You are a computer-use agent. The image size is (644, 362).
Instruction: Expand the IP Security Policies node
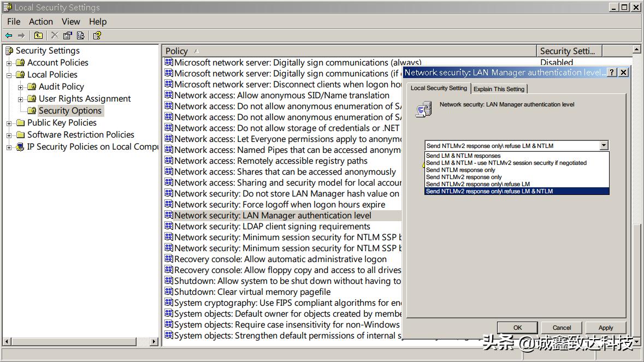pos(9,147)
